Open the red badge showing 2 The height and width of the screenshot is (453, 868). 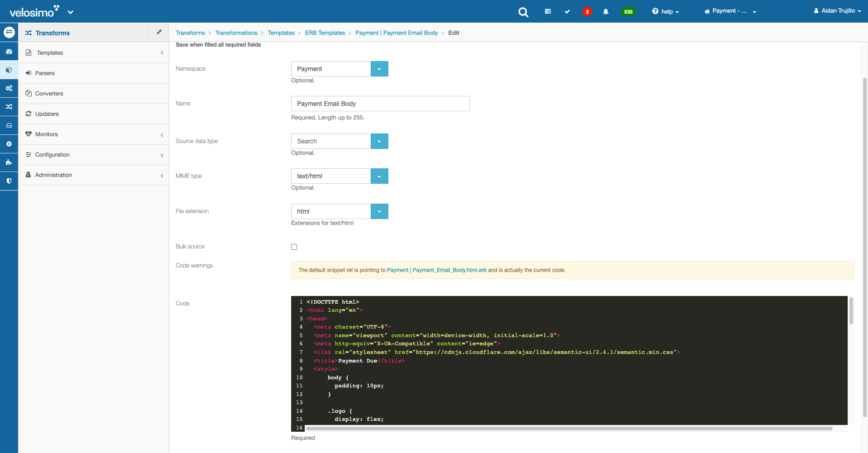point(587,12)
